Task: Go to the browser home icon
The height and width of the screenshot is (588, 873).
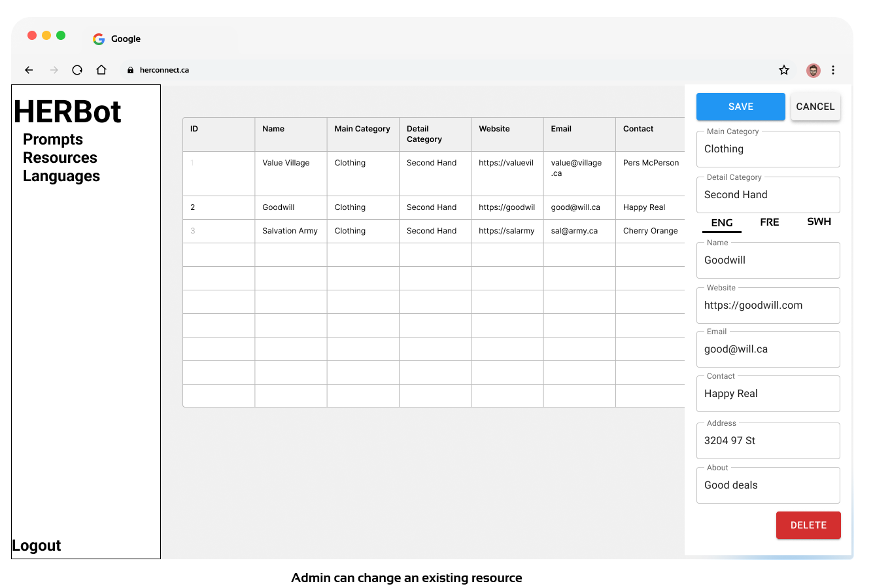Action: (x=101, y=70)
